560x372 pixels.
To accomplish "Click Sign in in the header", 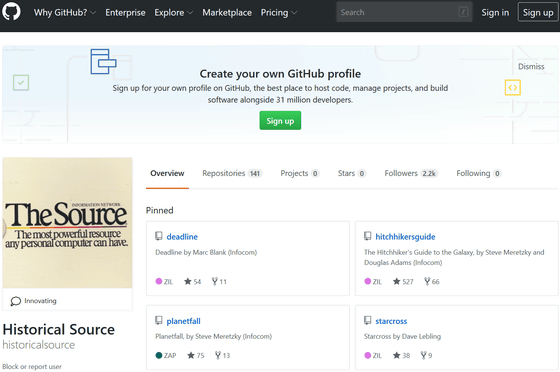I will 495,12.
